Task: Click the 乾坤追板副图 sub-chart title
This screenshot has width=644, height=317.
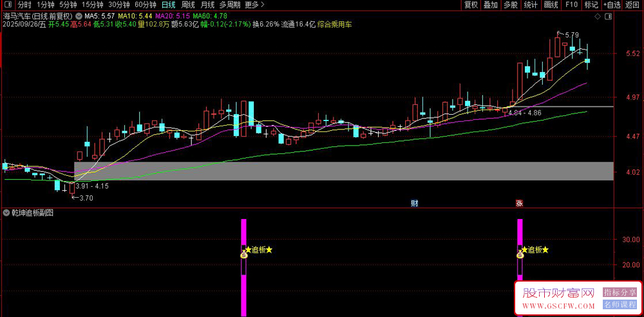Action: (x=32, y=213)
